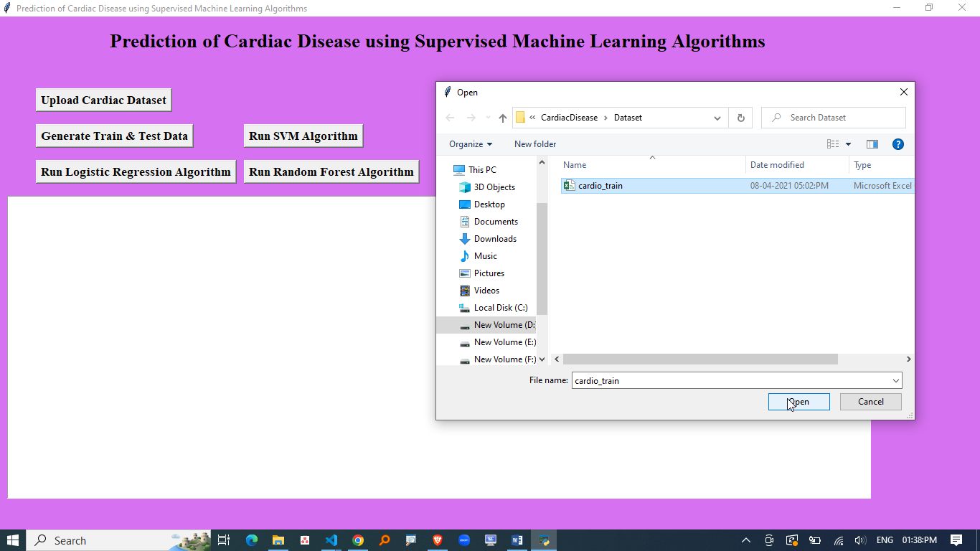The image size is (980, 551).
Task: Refresh the Dataset folder view
Action: 740,118
